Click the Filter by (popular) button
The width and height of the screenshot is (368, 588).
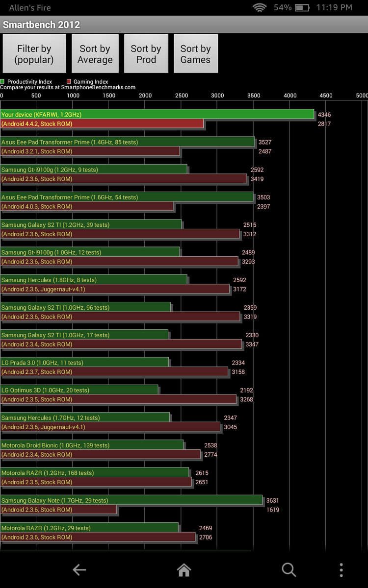pyautogui.click(x=34, y=54)
